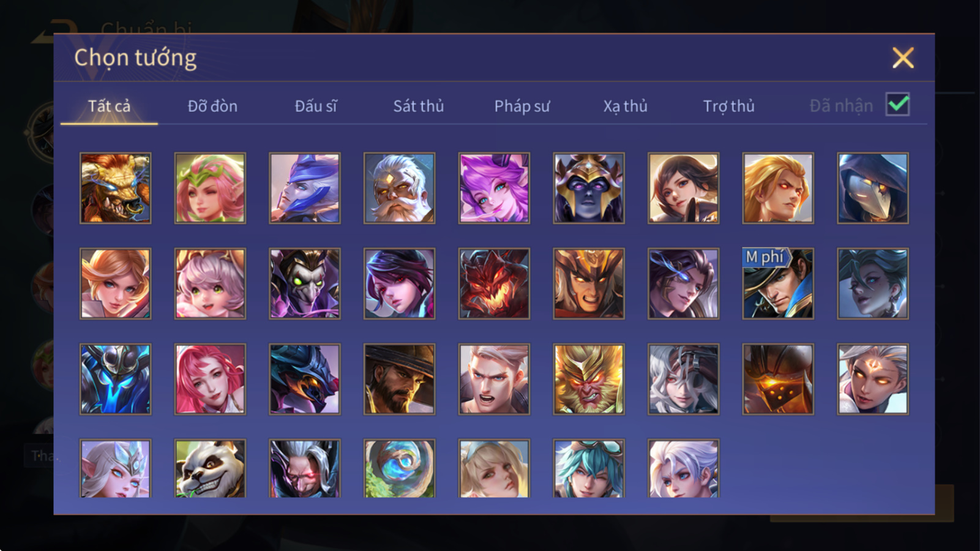
Task: Select the Tất cả tab
Action: pos(109,106)
